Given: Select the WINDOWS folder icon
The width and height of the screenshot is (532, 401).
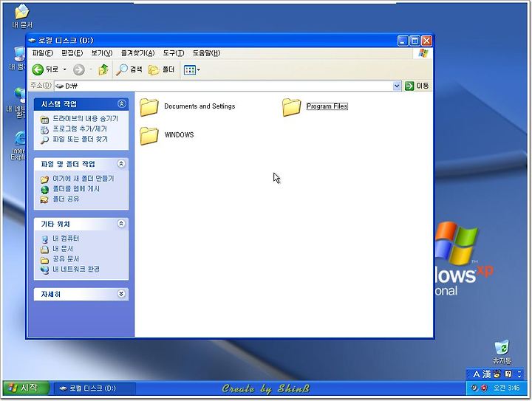Looking at the screenshot, I should [149, 136].
